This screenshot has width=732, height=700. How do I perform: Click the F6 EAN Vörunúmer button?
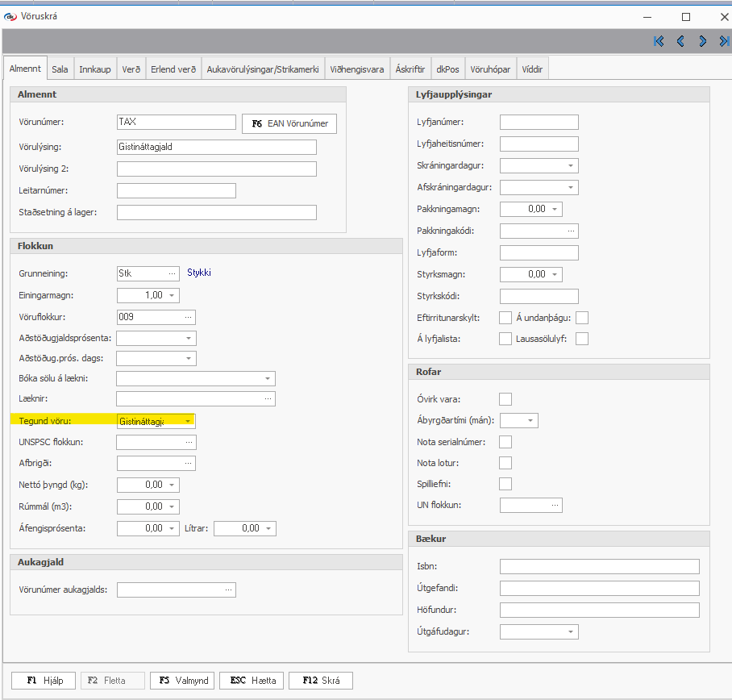(x=289, y=123)
